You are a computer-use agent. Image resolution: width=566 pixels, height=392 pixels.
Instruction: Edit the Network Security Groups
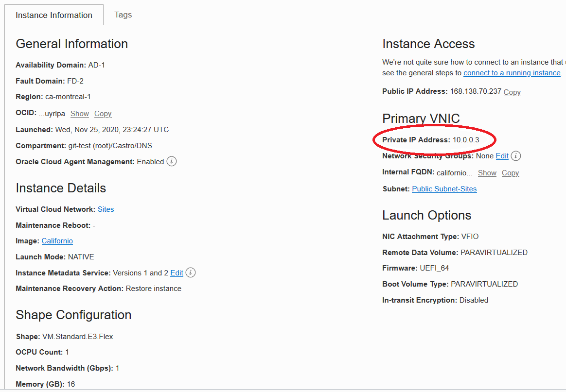502,156
